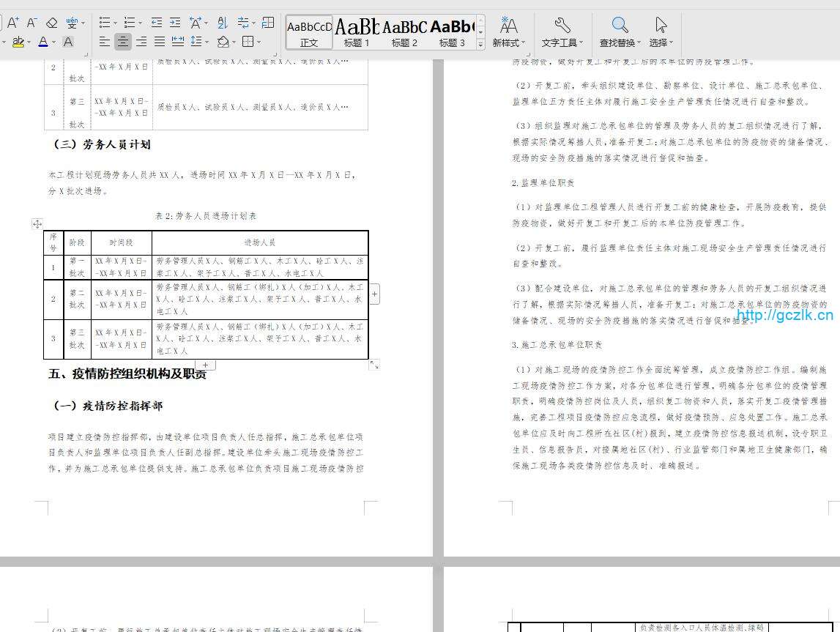This screenshot has height=632, width=840.
Task: Open the line spacing dropdown
Action: click(207, 42)
